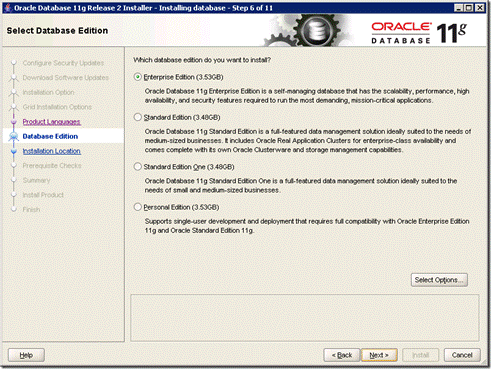Pick Standard Edition One (3.48GB)

pos(137,167)
